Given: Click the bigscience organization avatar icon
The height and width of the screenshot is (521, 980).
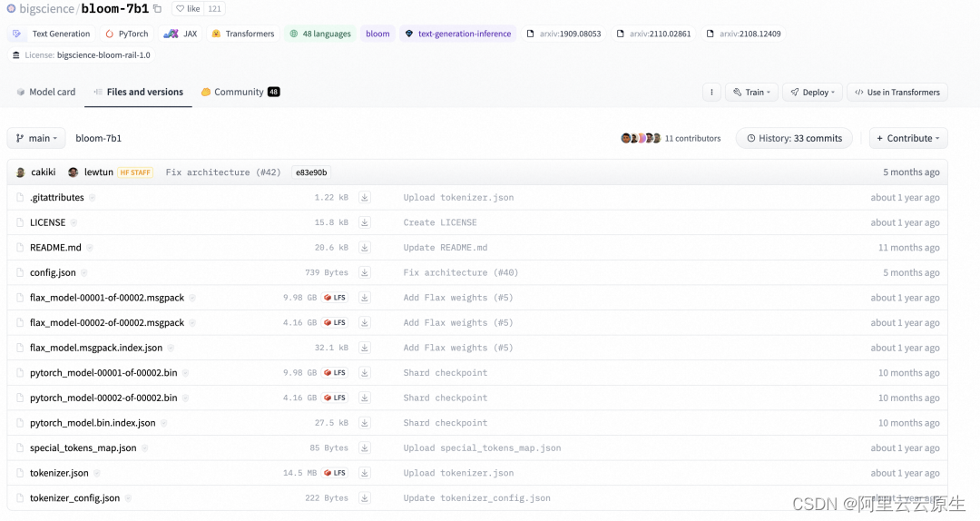Looking at the screenshot, I should click(x=11, y=9).
